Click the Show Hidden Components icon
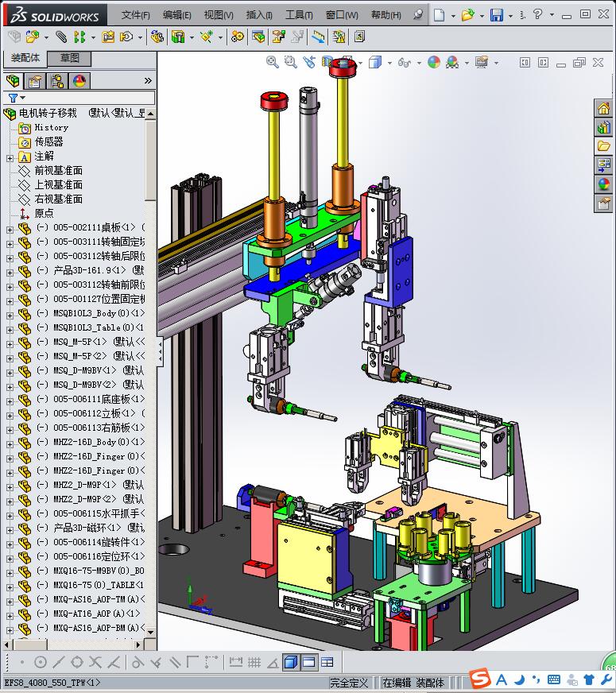Screen dimensions: 616x693 coord(157,37)
